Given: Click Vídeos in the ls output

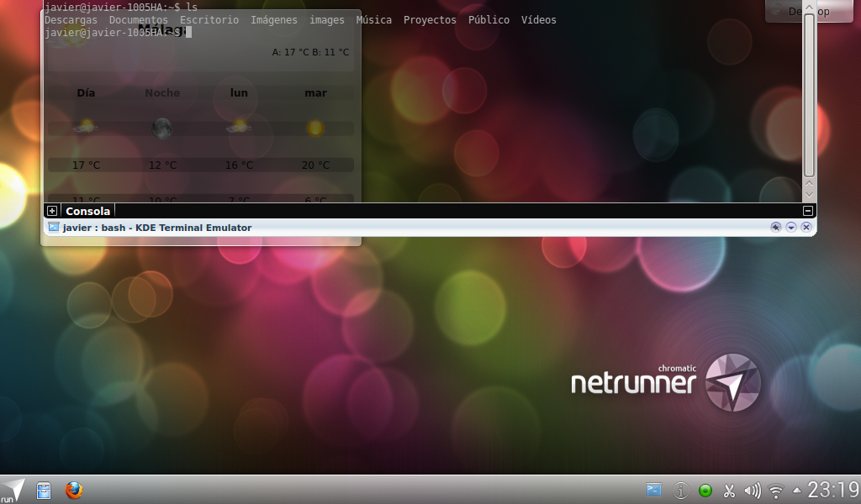Looking at the screenshot, I should coord(538,20).
